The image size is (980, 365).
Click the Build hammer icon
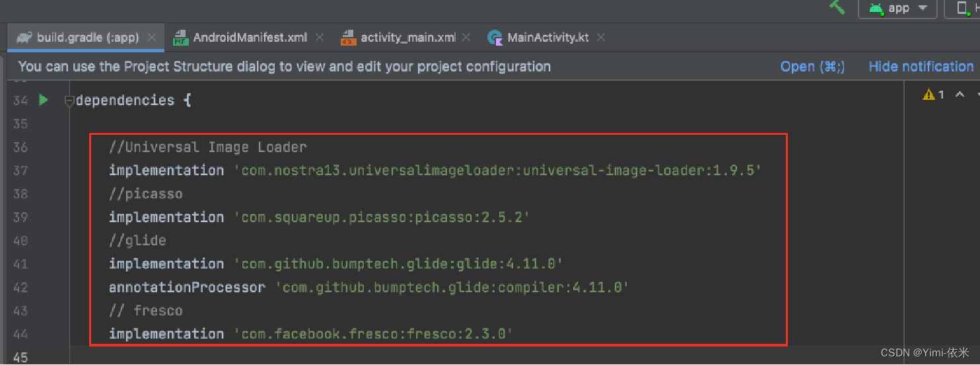click(837, 7)
